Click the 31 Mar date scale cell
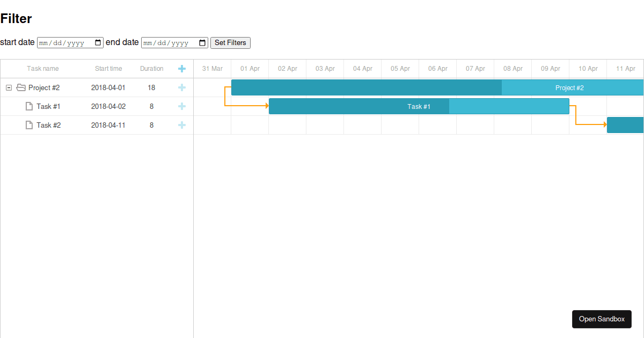 pyautogui.click(x=213, y=69)
